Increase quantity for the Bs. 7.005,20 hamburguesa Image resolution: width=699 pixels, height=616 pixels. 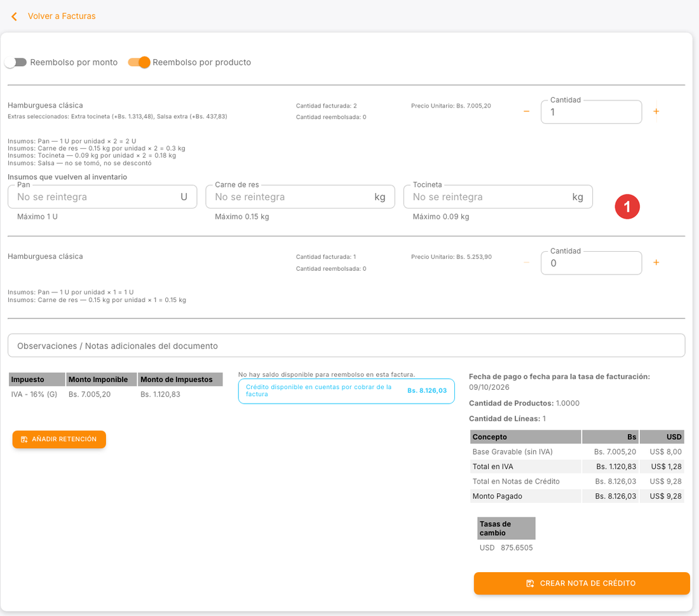(656, 111)
